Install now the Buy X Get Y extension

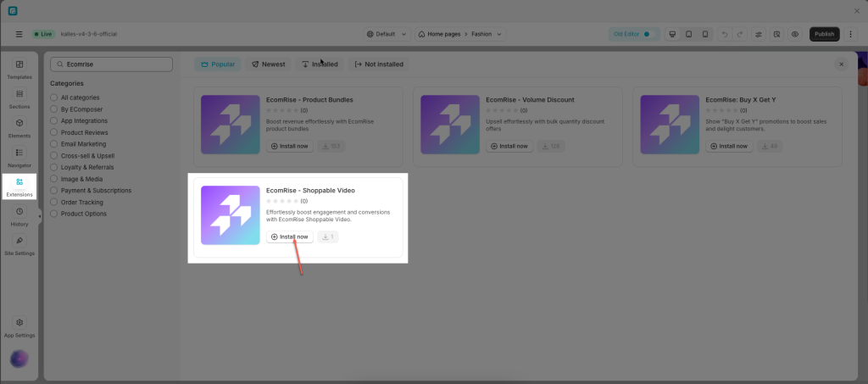[x=729, y=146]
